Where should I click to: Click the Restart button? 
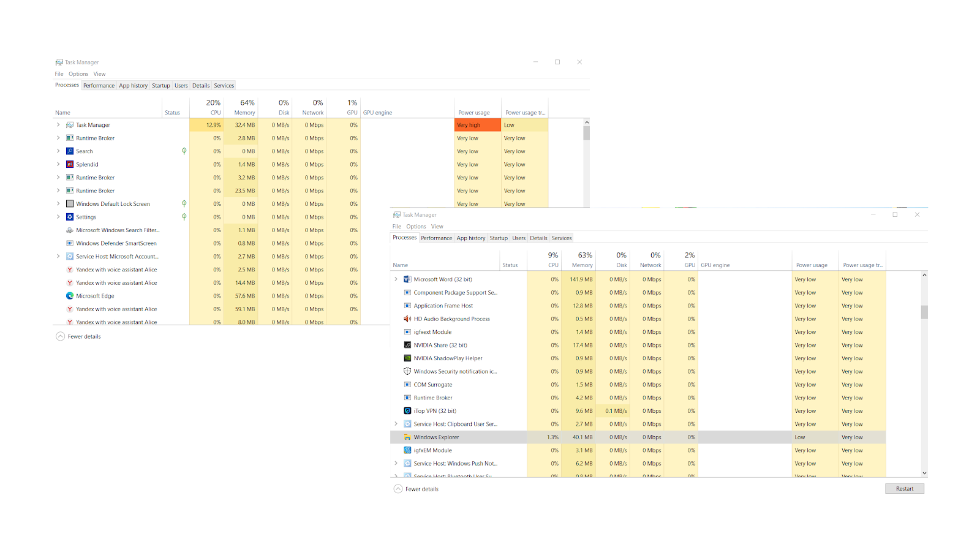pyautogui.click(x=905, y=489)
